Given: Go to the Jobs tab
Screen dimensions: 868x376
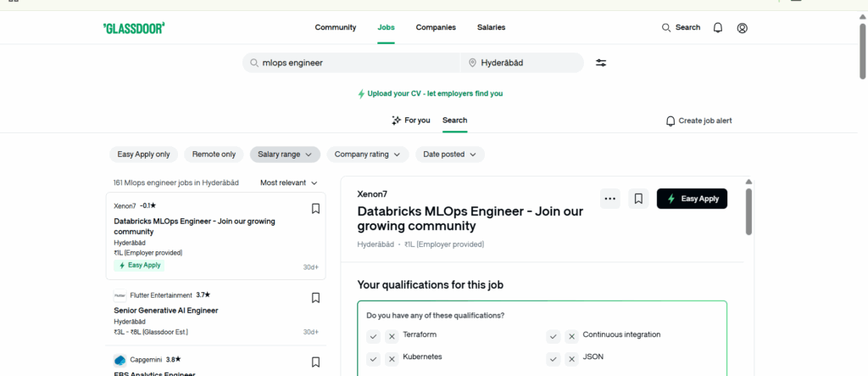Looking at the screenshot, I should point(386,27).
